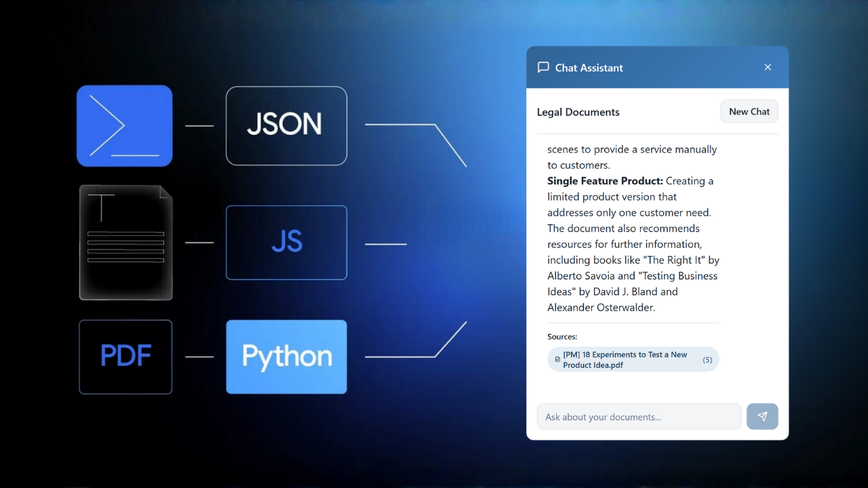Select the JSON format tile

[286, 125]
